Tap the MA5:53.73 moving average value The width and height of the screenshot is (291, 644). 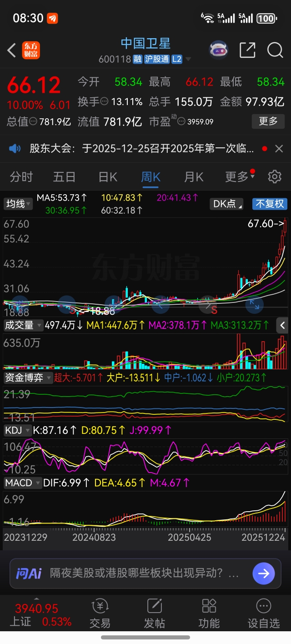point(62,198)
